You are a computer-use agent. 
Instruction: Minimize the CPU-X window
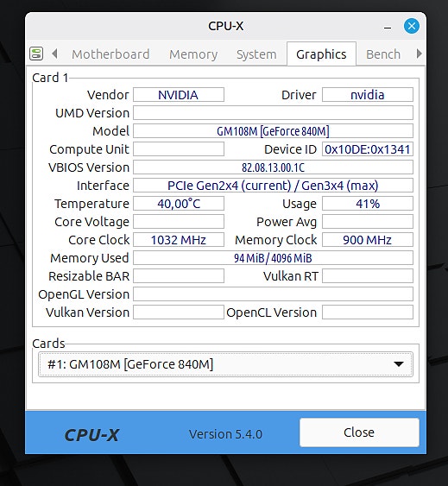tap(388, 28)
